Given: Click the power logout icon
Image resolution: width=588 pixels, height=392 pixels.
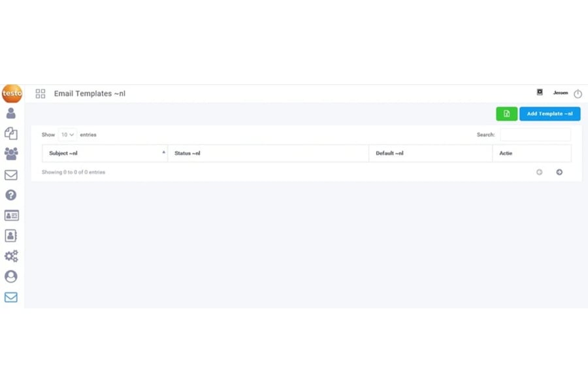Looking at the screenshot, I should 578,94.
